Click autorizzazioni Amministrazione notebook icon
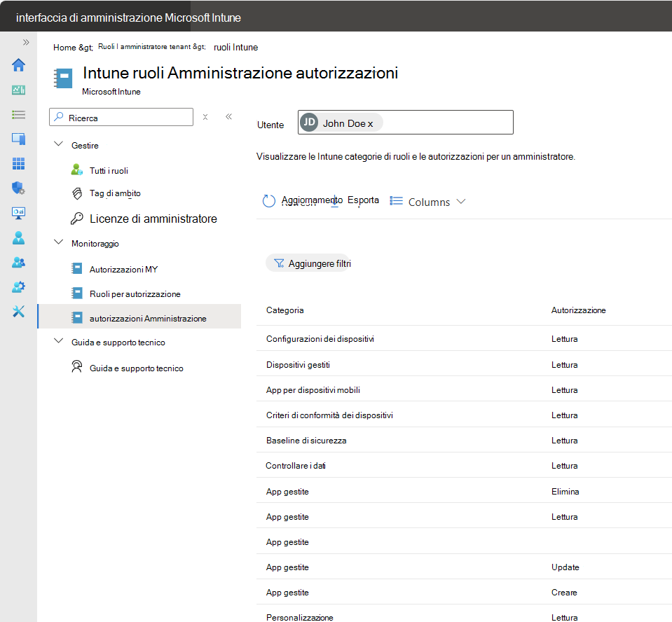 [x=76, y=318]
